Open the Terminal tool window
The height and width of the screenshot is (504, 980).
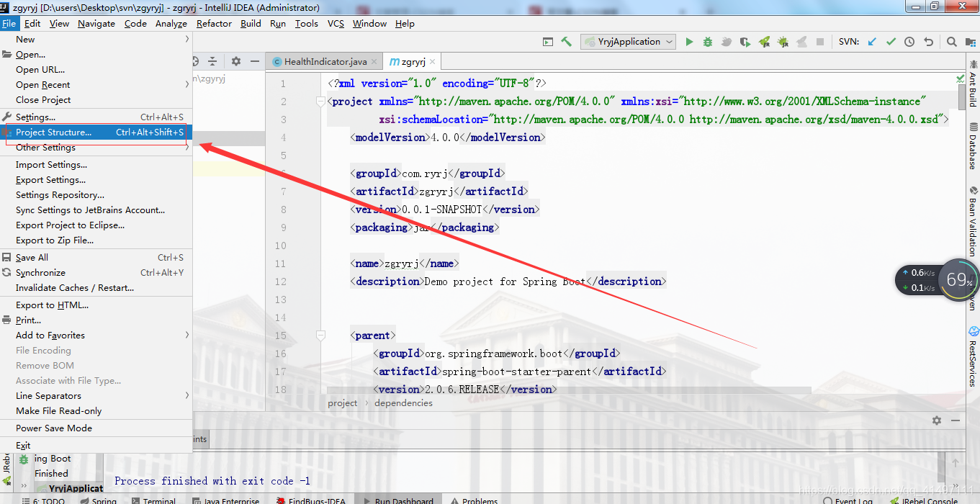pos(153,501)
